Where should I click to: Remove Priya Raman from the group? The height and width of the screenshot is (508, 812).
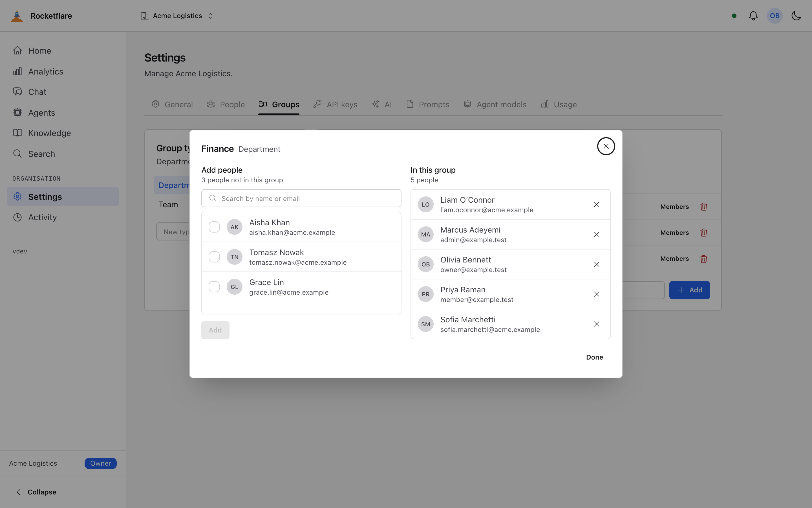point(597,294)
